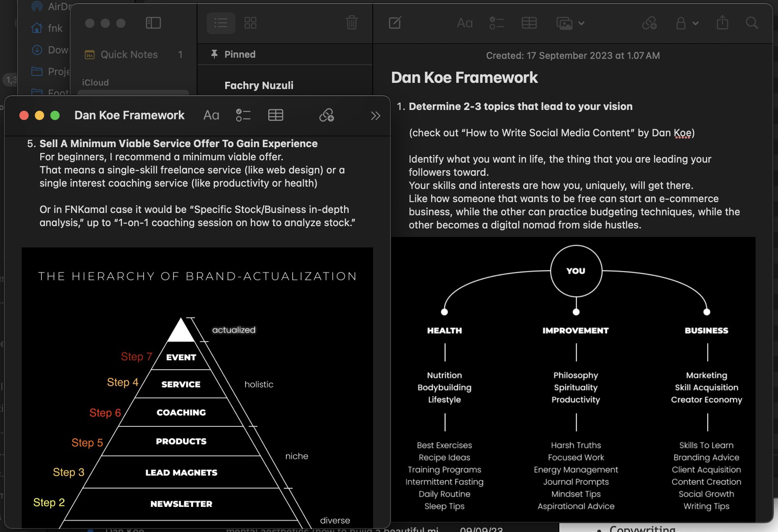Expand the lock dropdown arrow
Viewport: 778px width, 532px height.
pyautogui.click(x=696, y=23)
